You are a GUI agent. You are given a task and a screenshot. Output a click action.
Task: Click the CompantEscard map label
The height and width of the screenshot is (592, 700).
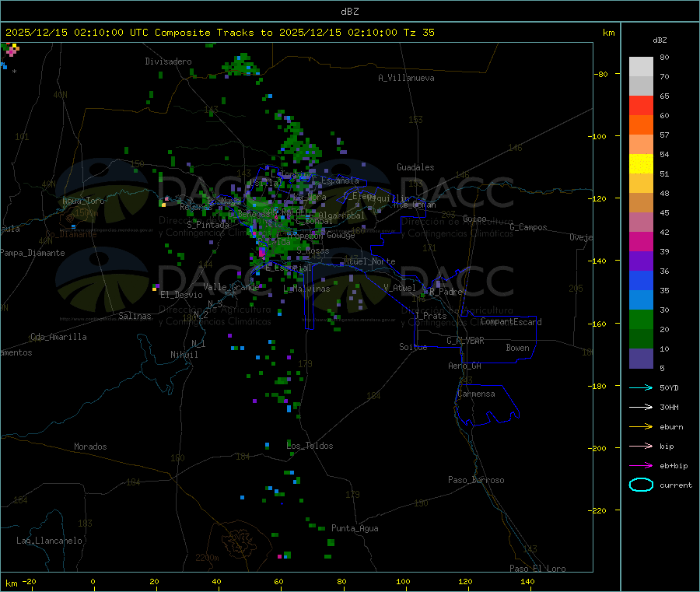point(511,321)
